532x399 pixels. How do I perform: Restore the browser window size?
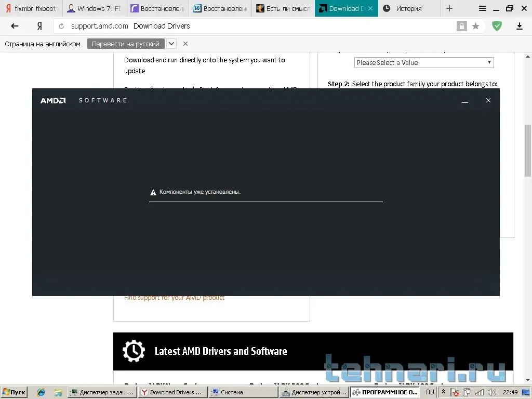510,8
